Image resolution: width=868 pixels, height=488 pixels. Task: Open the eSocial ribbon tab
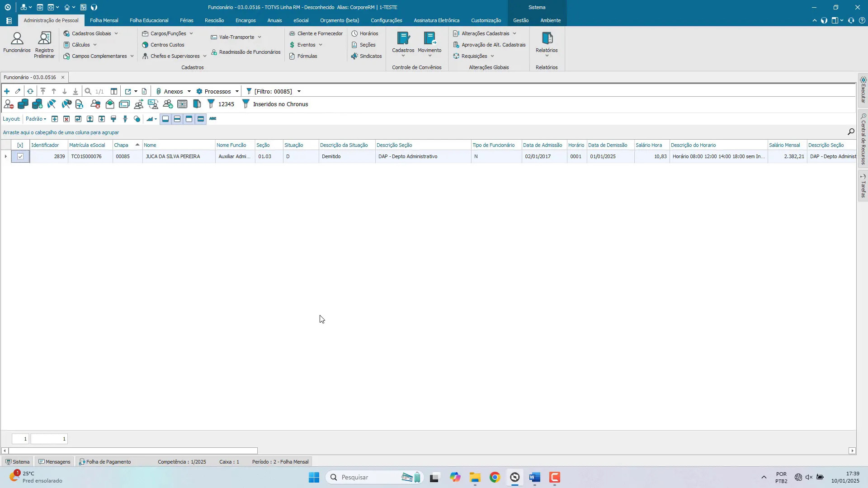pyautogui.click(x=301, y=20)
